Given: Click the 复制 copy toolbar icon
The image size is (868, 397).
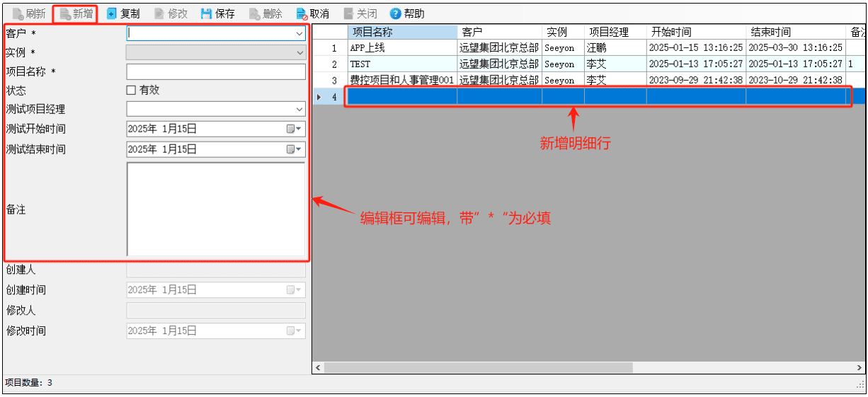Looking at the screenshot, I should click(x=112, y=13).
